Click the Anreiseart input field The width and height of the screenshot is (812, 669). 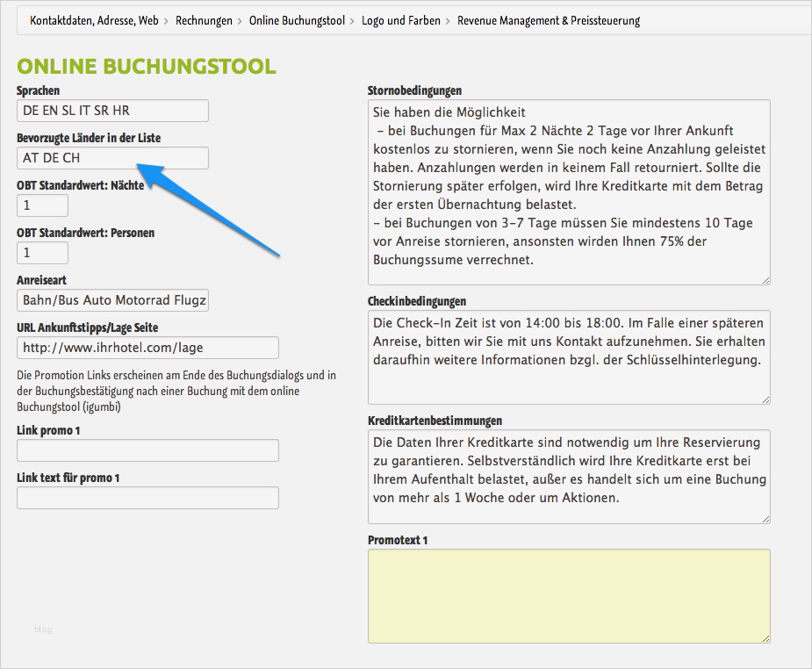(111, 301)
